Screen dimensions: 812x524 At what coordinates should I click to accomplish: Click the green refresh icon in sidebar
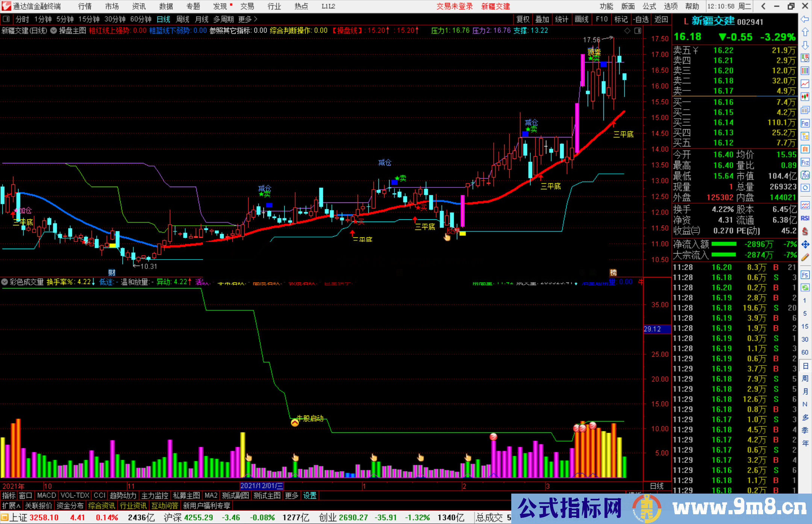pyautogui.click(x=805, y=288)
